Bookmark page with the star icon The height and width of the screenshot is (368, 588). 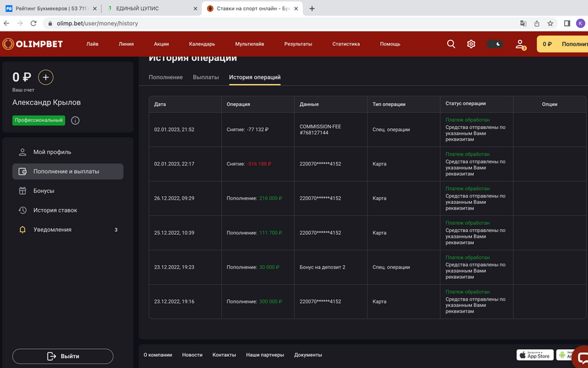tap(550, 23)
